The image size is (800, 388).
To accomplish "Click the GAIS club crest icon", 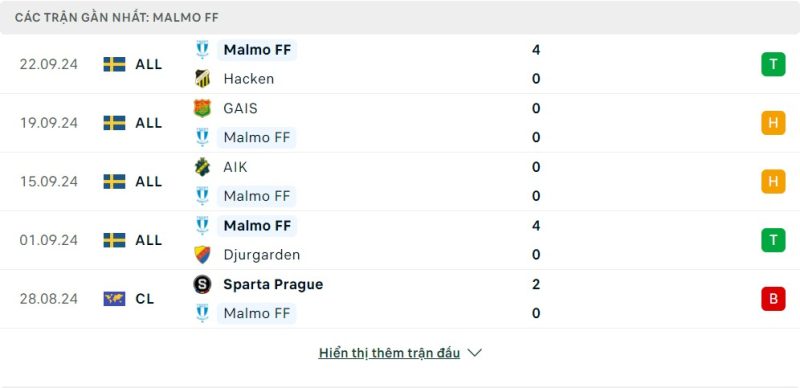I will [203, 108].
